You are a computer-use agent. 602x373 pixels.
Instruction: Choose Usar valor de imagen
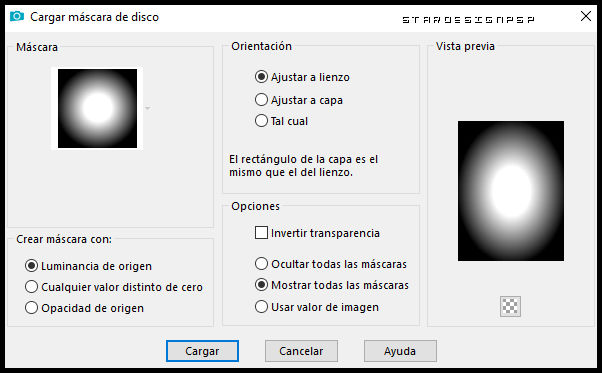click(x=317, y=307)
